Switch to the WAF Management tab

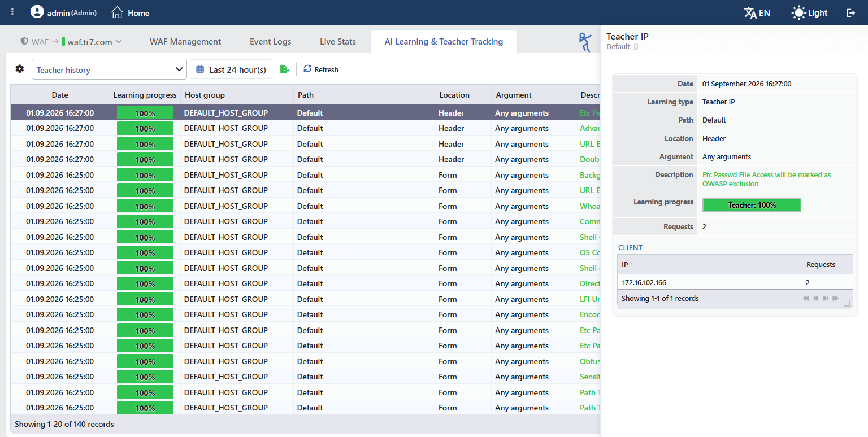pos(185,41)
